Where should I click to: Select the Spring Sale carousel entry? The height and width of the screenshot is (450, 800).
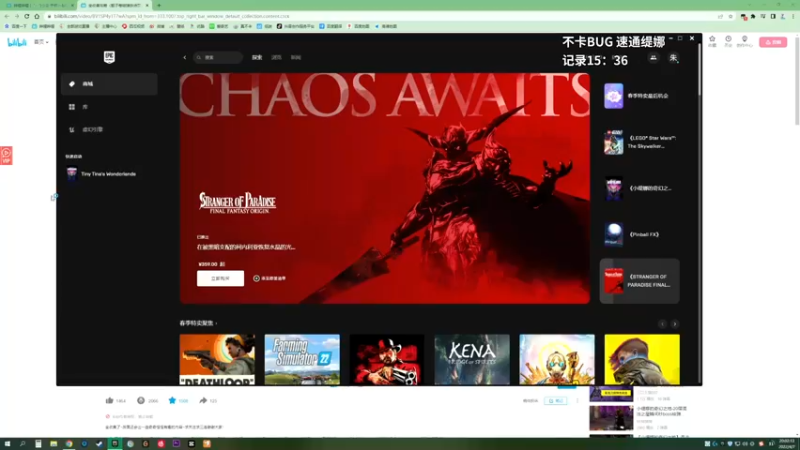point(639,96)
